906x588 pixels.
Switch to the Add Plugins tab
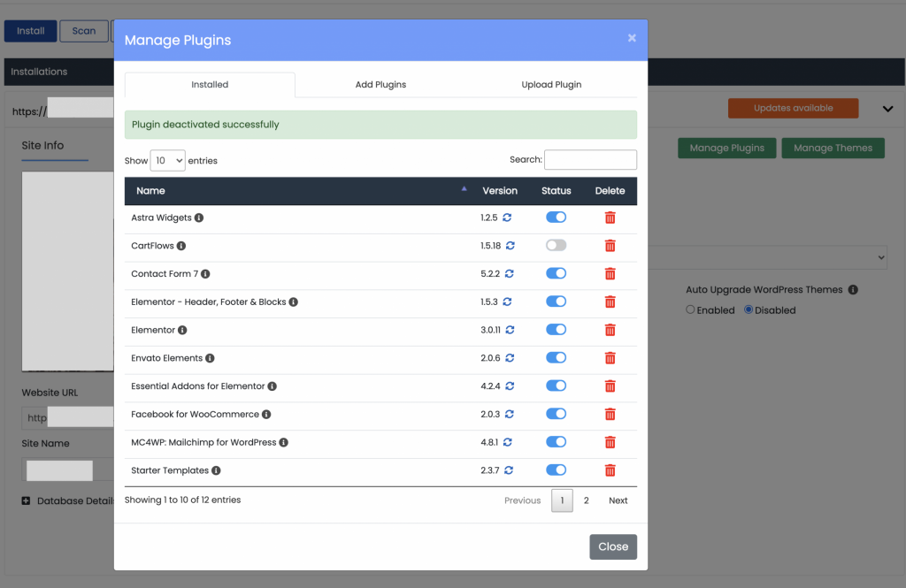tap(380, 85)
